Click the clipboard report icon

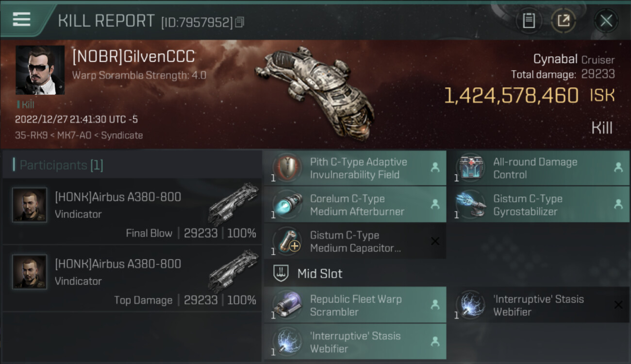coord(529,20)
